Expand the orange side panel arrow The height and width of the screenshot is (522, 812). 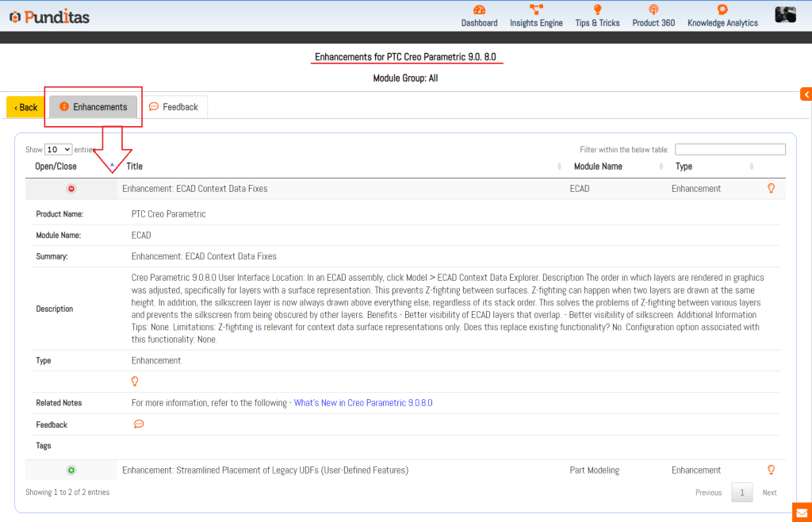806,94
